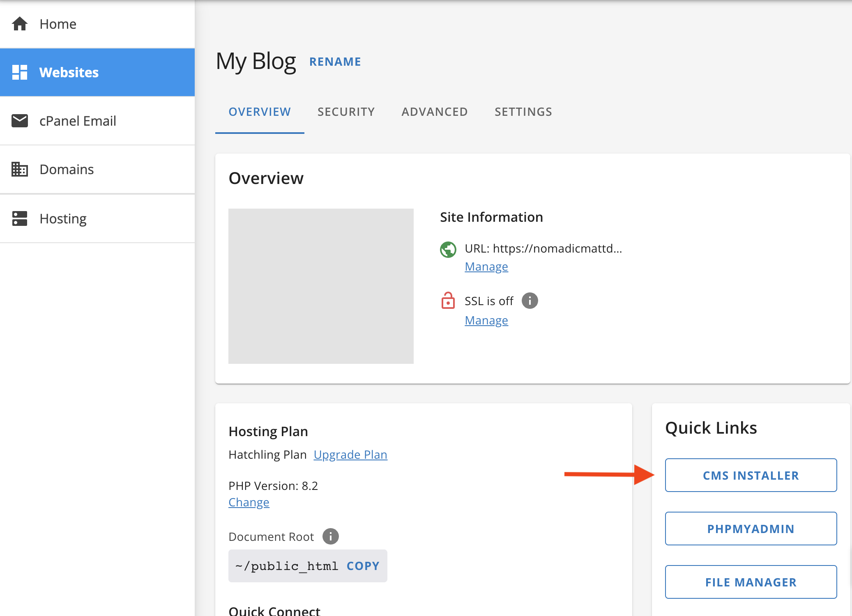Open the info tooltip next to SSL is off
Image resolution: width=852 pixels, height=616 pixels.
point(530,301)
